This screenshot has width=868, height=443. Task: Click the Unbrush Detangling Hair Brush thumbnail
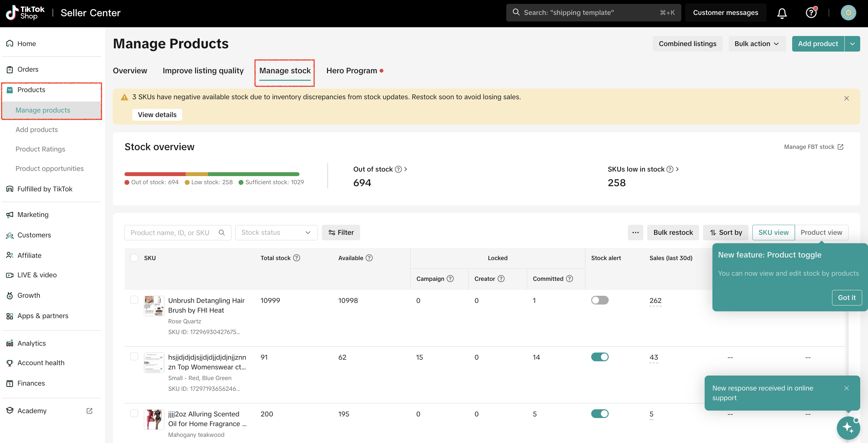tap(154, 305)
